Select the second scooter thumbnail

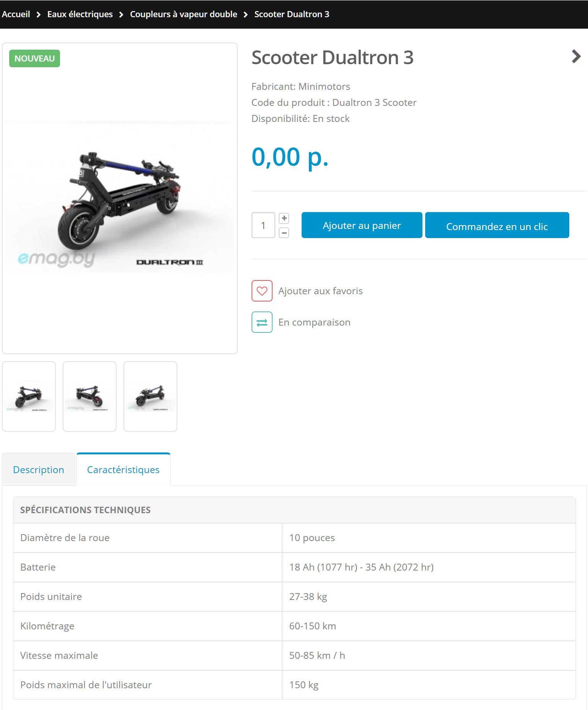coord(89,396)
